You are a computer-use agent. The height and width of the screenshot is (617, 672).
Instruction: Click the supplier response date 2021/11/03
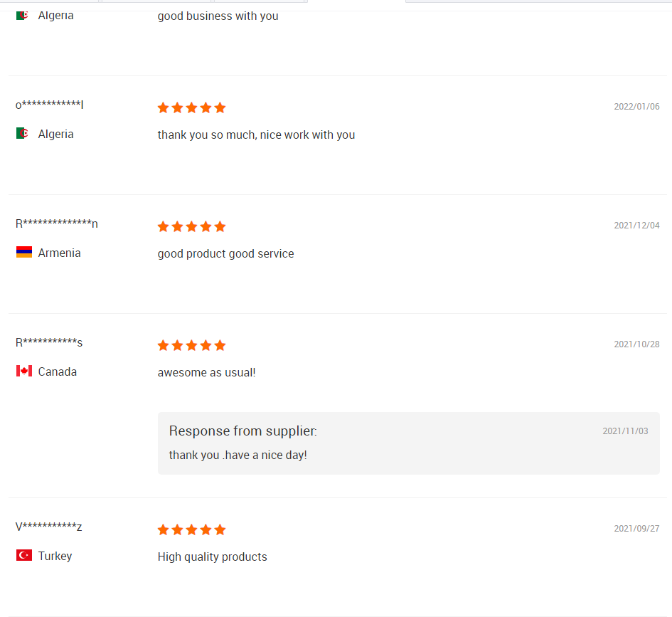[x=625, y=431]
